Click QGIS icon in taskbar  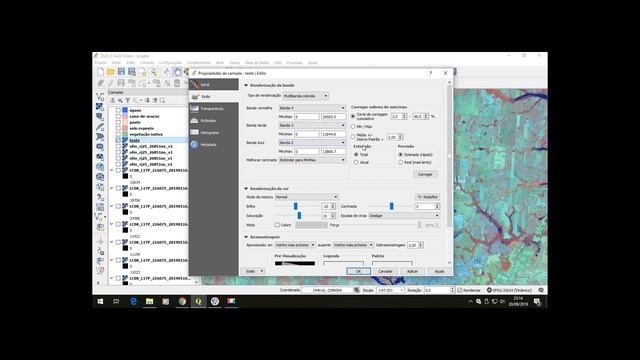point(198,301)
